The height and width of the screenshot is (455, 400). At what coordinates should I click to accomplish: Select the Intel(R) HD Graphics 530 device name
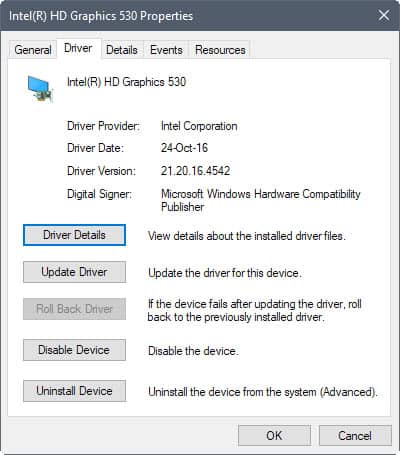click(x=126, y=82)
